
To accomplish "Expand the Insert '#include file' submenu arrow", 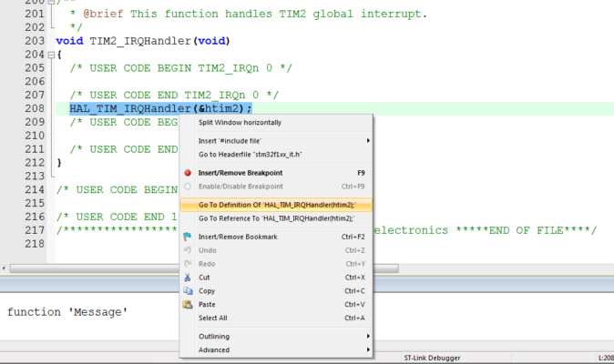I will coord(368,141).
